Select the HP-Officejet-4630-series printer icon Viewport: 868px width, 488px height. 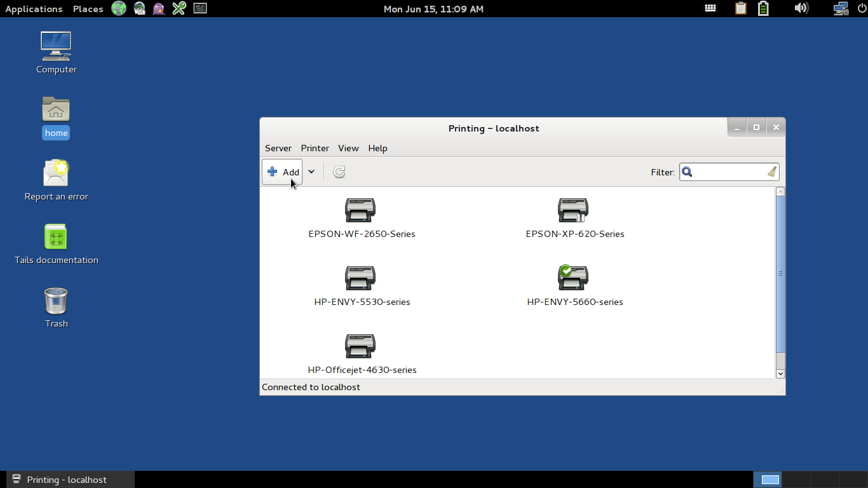tap(360, 346)
